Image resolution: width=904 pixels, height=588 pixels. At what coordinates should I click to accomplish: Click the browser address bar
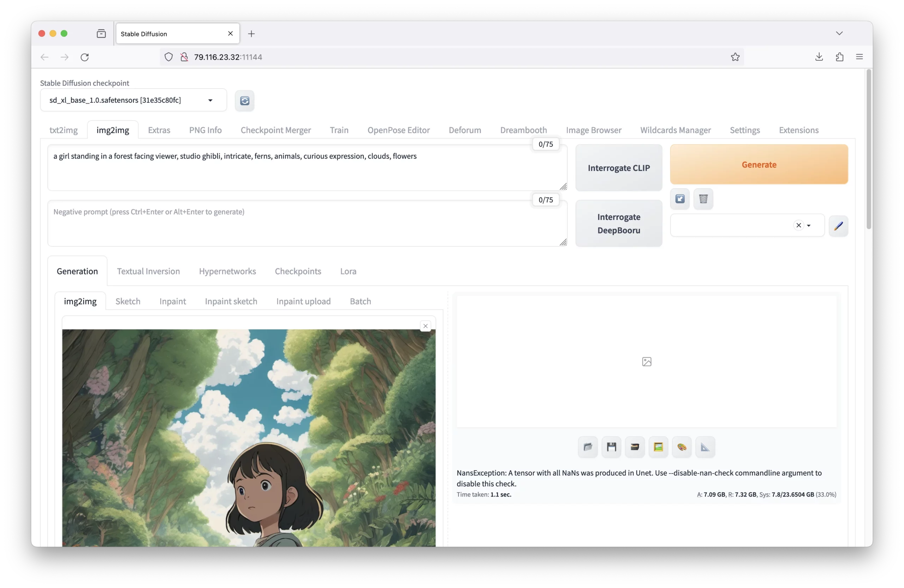point(452,57)
